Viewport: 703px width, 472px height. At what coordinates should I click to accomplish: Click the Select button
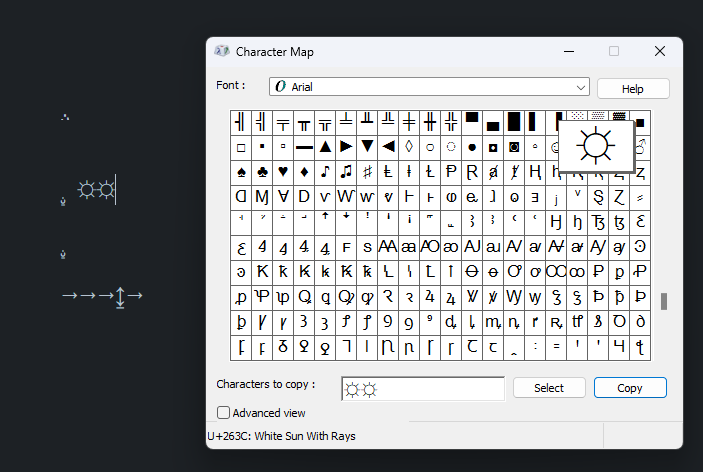(x=548, y=388)
